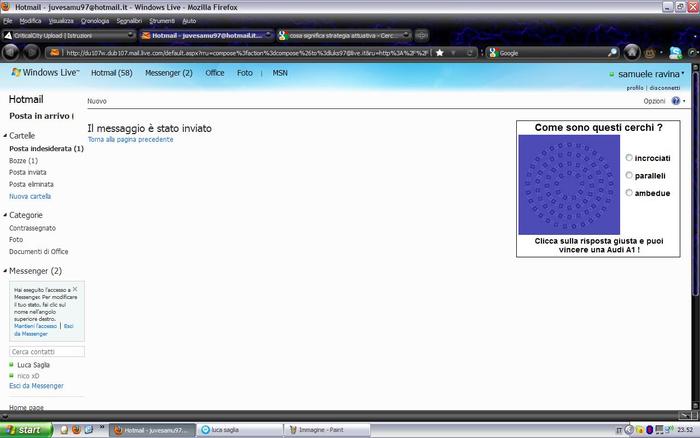Select the Hotmail juvesamu97 browser tab
This screenshot has width=700, height=438.
coord(206,35)
